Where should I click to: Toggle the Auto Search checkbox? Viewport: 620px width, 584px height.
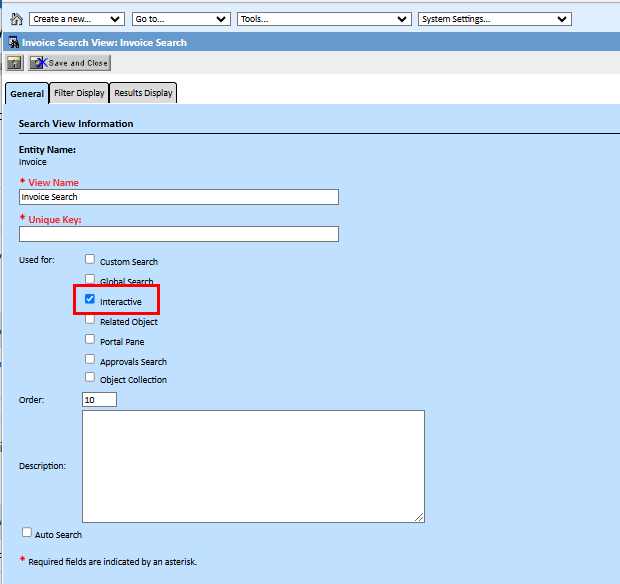[x=27, y=534]
